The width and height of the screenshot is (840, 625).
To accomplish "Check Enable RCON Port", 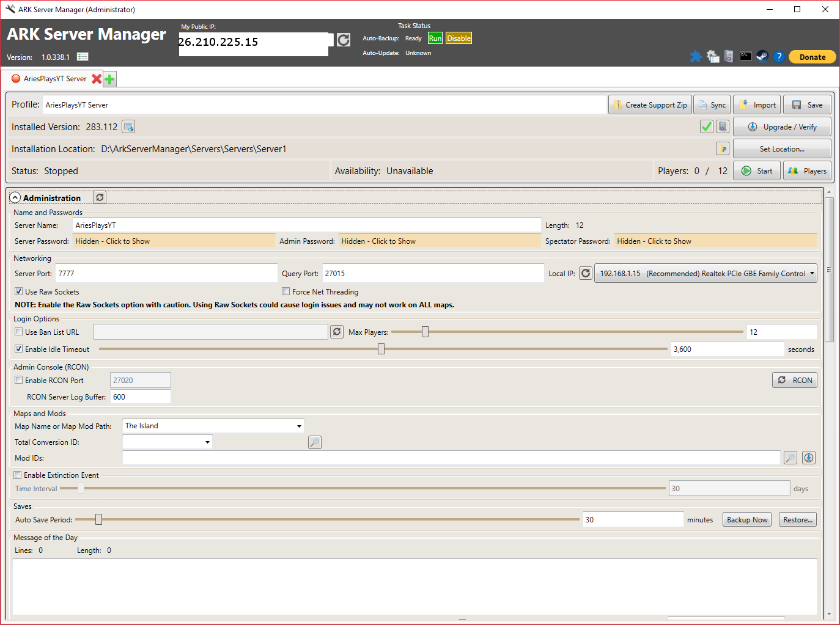I will pyautogui.click(x=19, y=380).
